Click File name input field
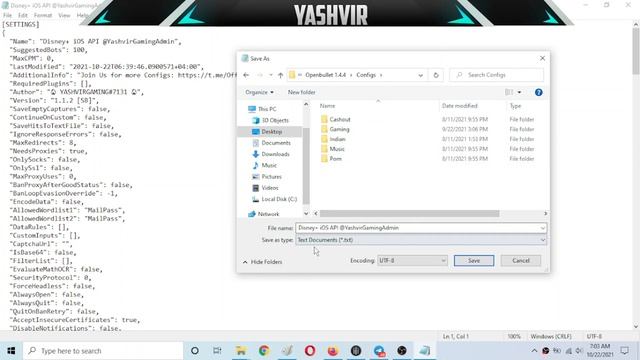Screen dimensions: 640x360 click(x=417, y=228)
